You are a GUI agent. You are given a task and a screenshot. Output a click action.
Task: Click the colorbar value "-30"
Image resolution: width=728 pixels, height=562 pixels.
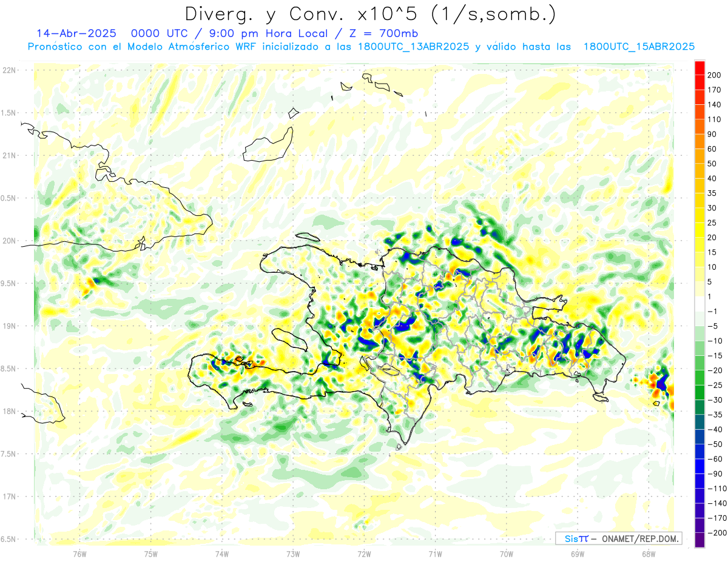(715, 400)
